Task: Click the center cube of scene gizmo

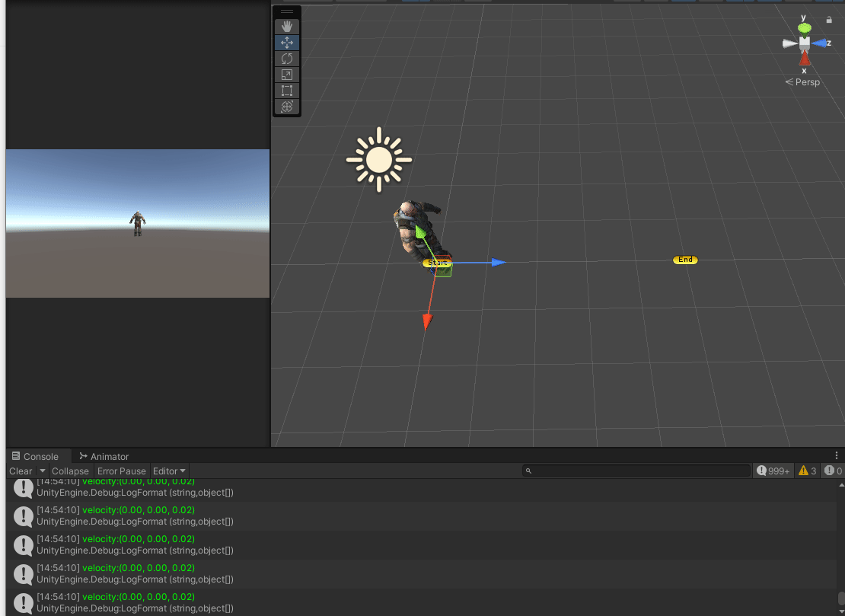Action: [805, 43]
